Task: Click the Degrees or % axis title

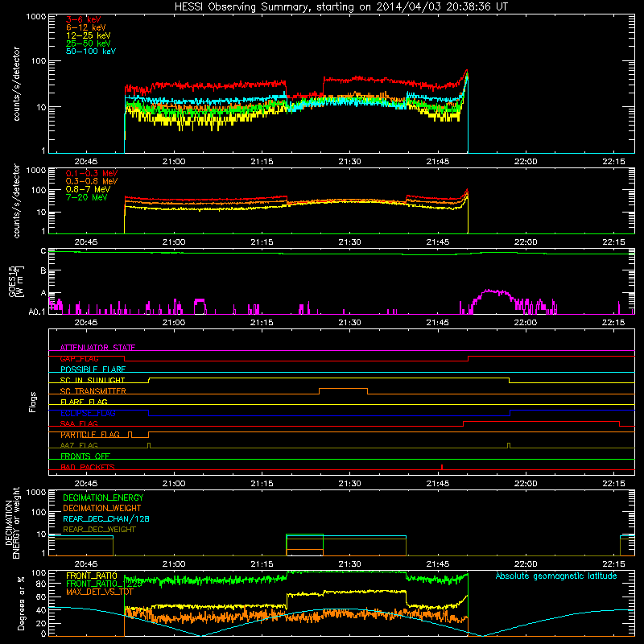Action: coord(22,603)
